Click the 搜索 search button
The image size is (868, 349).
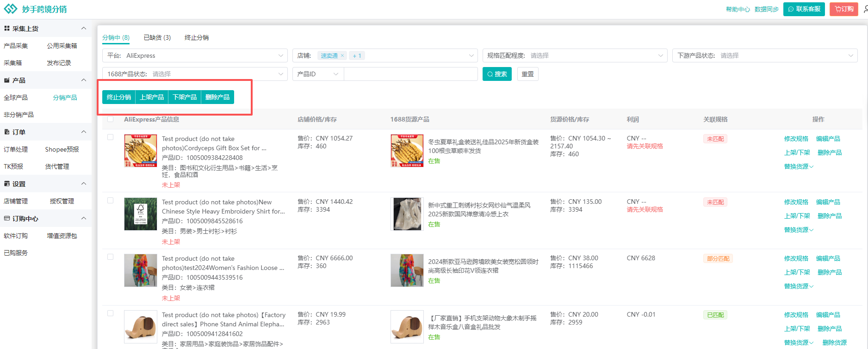[x=497, y=74]
